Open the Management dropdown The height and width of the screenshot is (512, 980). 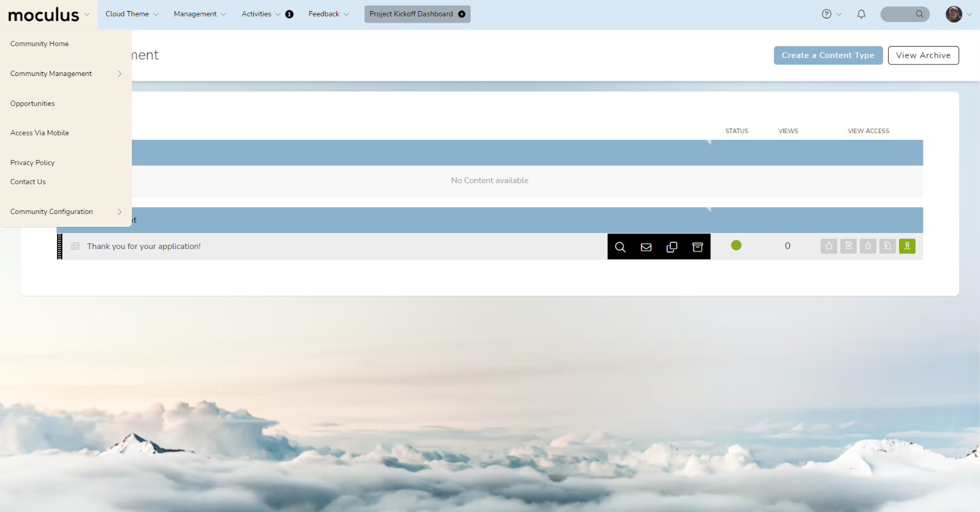200,14
